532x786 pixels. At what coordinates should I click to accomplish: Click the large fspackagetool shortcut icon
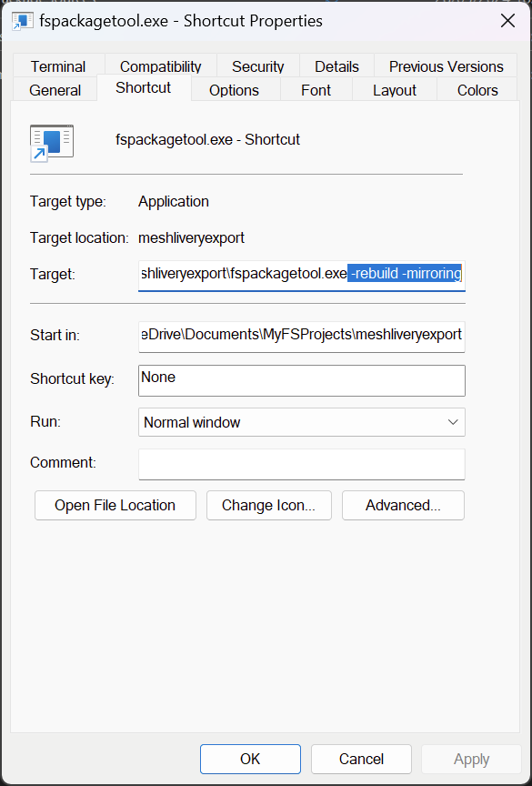[52, 144]
